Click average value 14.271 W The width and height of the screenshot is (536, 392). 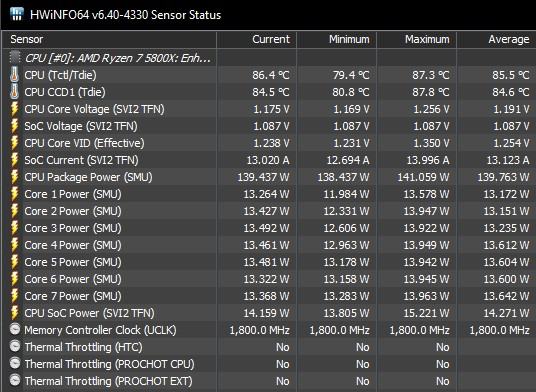506,313
